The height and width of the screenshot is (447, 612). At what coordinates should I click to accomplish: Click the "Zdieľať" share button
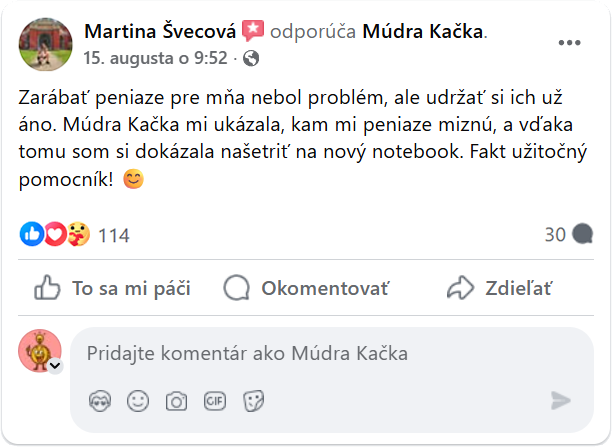pos(500,289)
